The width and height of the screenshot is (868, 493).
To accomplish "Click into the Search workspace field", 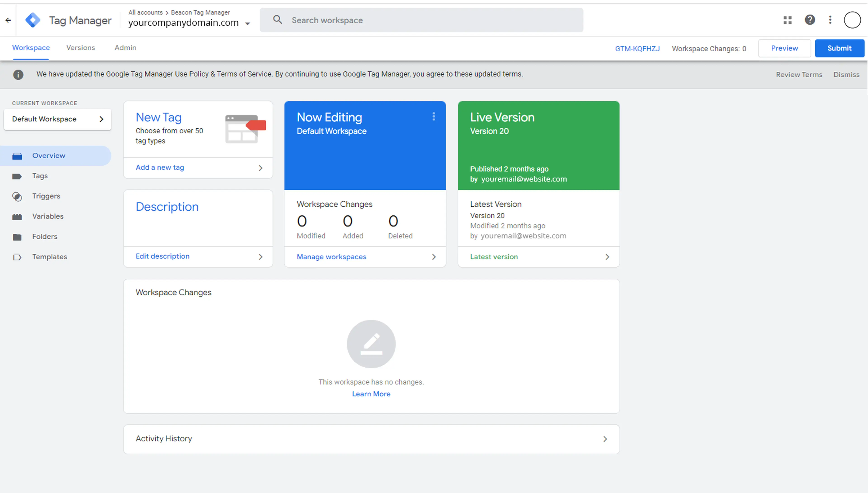I will click(x=421, y=20).
